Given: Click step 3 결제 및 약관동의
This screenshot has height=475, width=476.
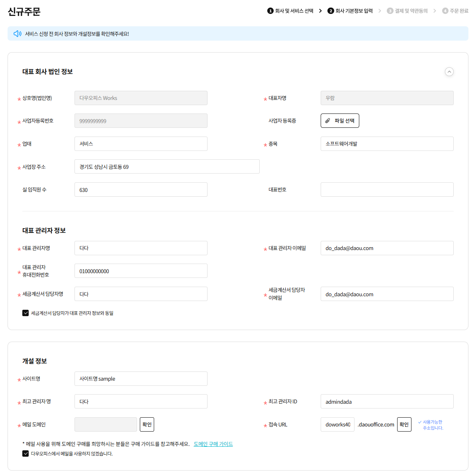Looking at the screenshot, I should 407,11.
